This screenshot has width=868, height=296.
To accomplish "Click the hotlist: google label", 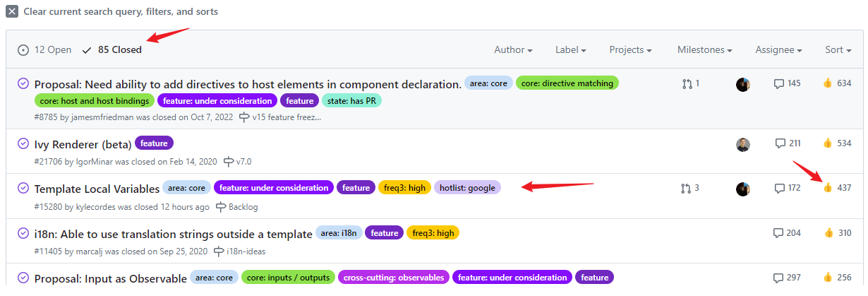I will 467,188.
